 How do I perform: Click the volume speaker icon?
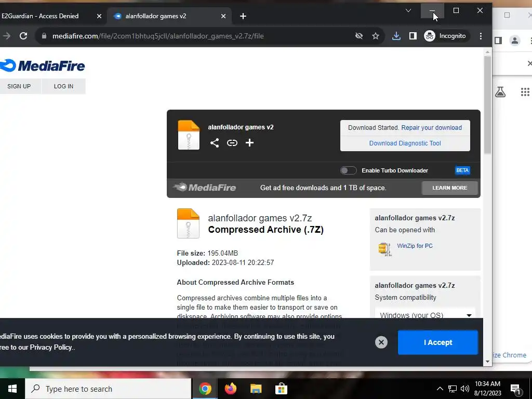[x=465, y=389]
